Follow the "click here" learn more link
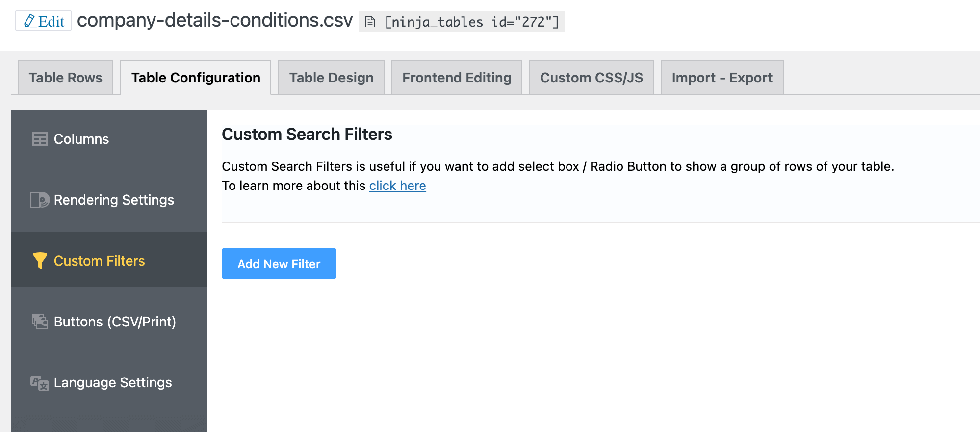 tap(397, 186)
